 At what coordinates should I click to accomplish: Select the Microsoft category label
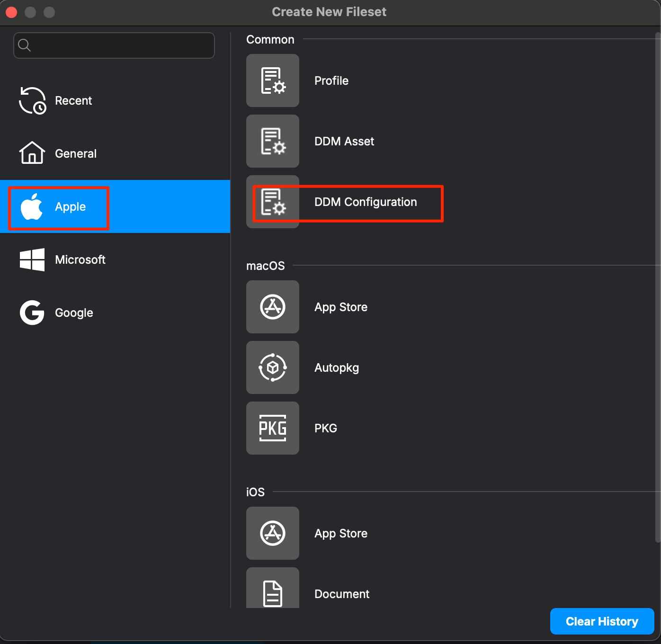pos(80,259)
